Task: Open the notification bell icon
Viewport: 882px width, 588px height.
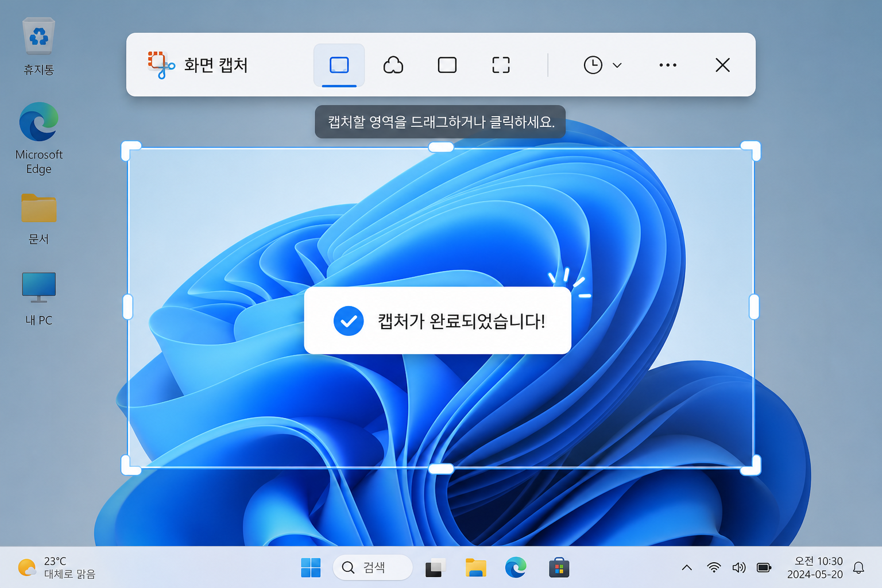Action: coord(858,567)
